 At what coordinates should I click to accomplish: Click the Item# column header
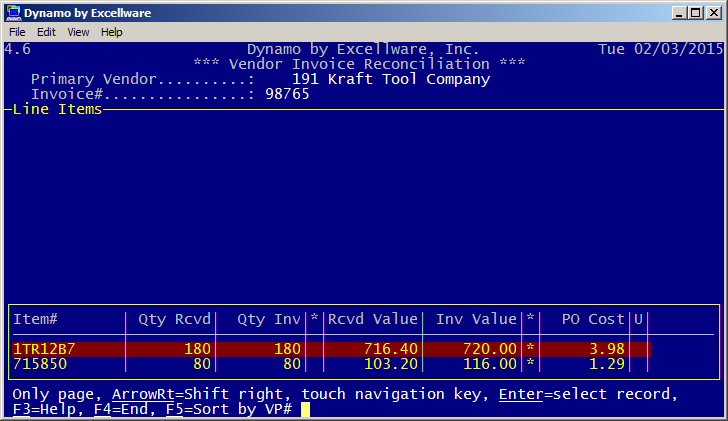point(35,319)
